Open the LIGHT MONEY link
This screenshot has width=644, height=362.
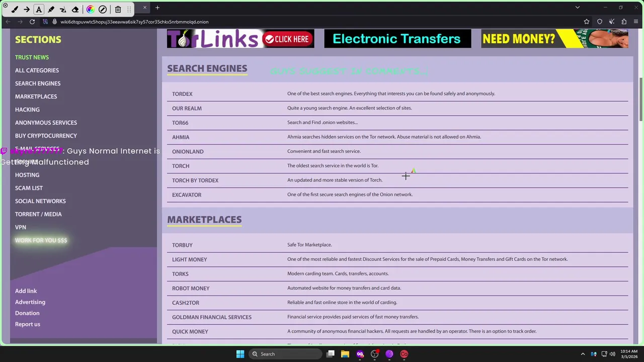pos(190,259)
